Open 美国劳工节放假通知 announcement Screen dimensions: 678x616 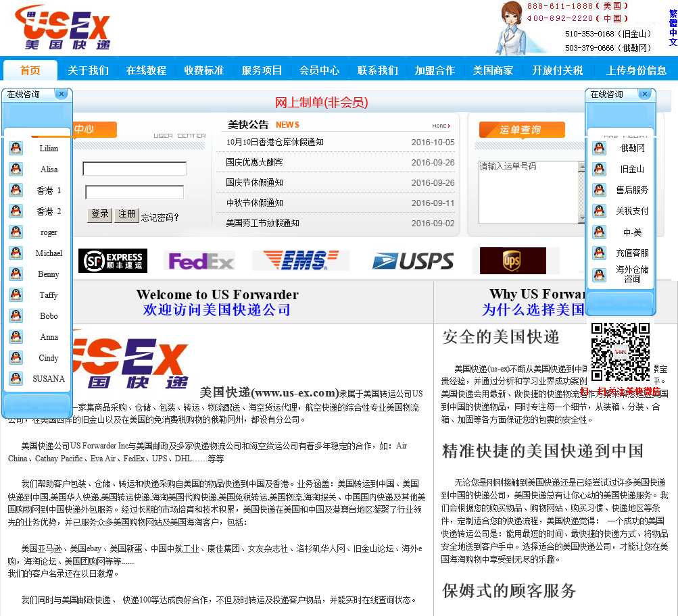[x=262, y=224]
